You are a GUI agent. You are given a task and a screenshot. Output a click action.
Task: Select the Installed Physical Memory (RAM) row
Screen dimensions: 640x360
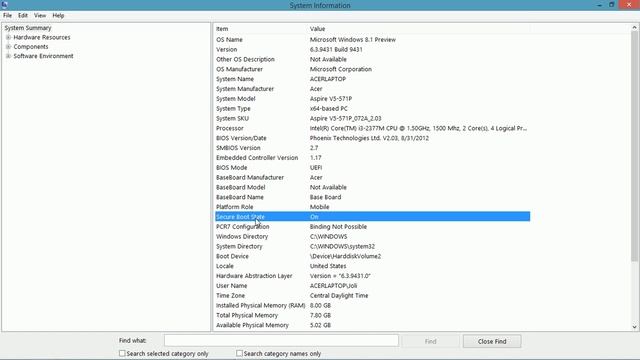click(x=372, y=305)
